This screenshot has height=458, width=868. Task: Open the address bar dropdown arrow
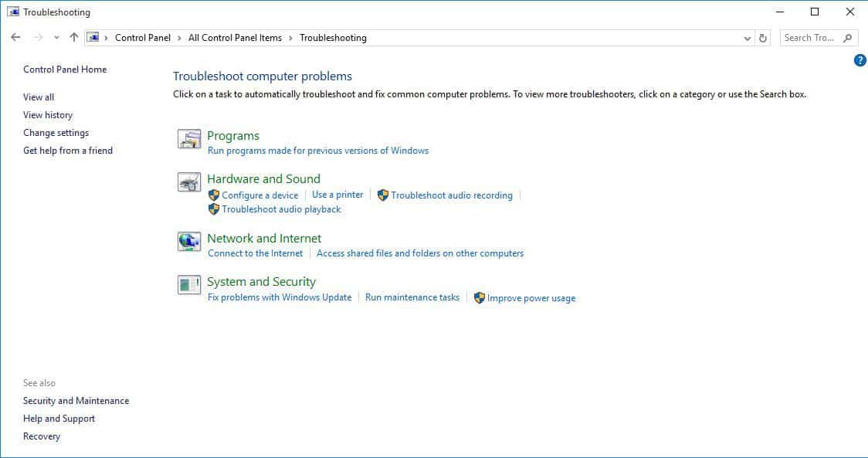point(746,37)
